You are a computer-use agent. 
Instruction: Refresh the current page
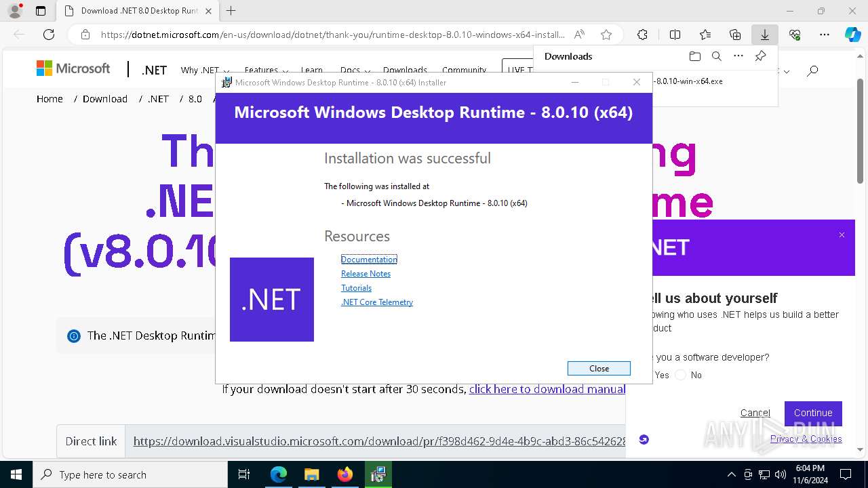(49, 35)
